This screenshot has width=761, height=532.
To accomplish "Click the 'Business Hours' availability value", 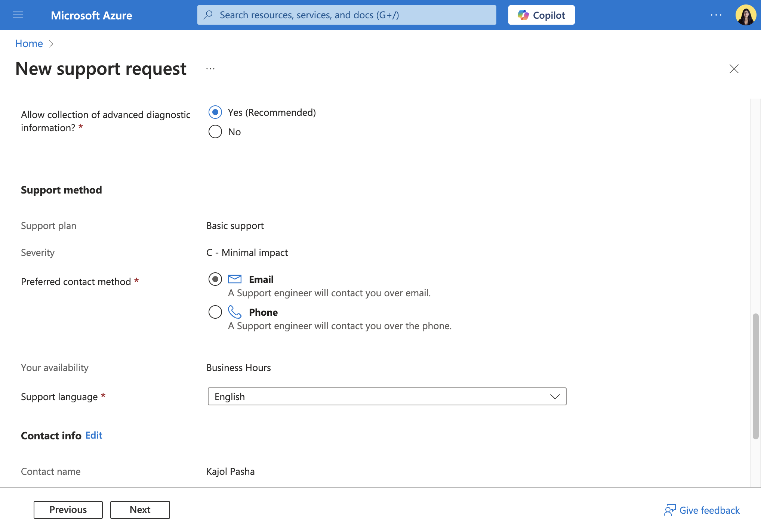I will [238, 368].
